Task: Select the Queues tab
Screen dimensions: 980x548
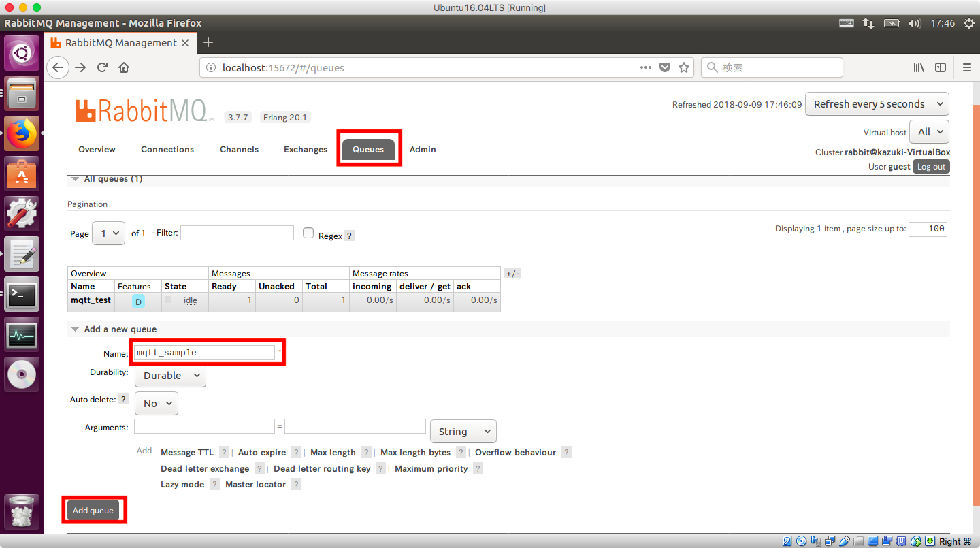Action: click(x=368, y=150)
